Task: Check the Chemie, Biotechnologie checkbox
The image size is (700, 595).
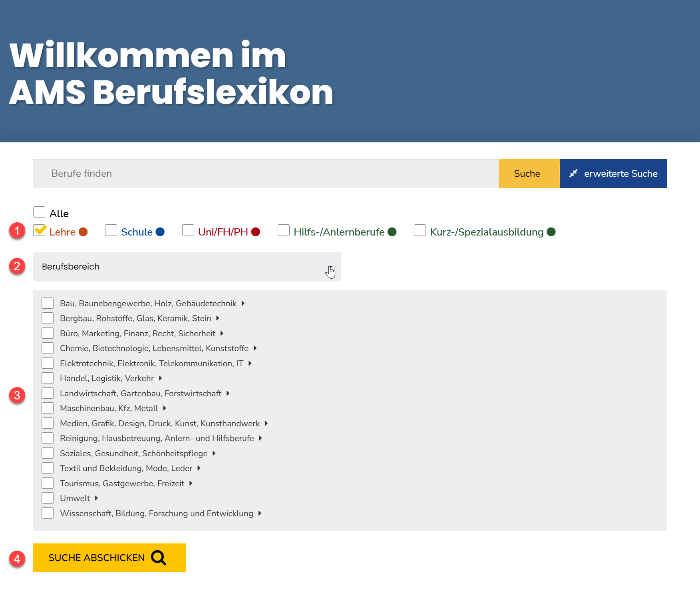Action: (x=48, y=348)
